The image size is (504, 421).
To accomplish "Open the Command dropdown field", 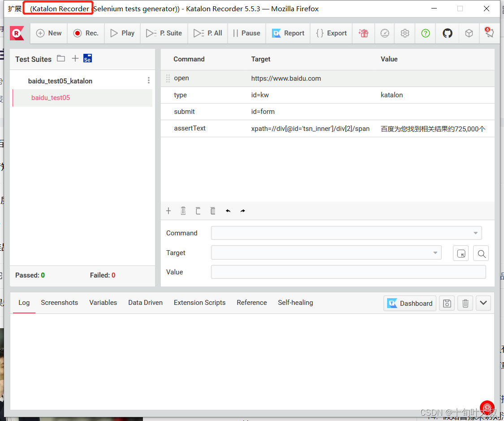I will 346,233.
